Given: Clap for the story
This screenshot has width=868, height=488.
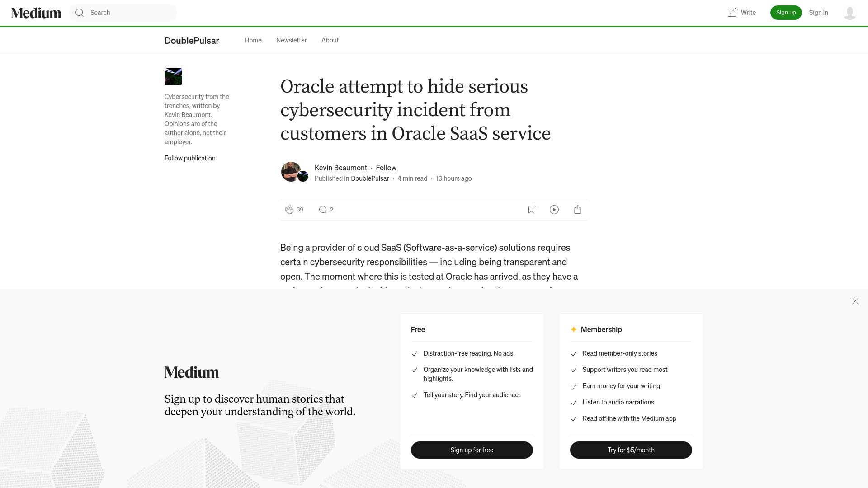Looking at the screenshot, I should pos(289,210).
